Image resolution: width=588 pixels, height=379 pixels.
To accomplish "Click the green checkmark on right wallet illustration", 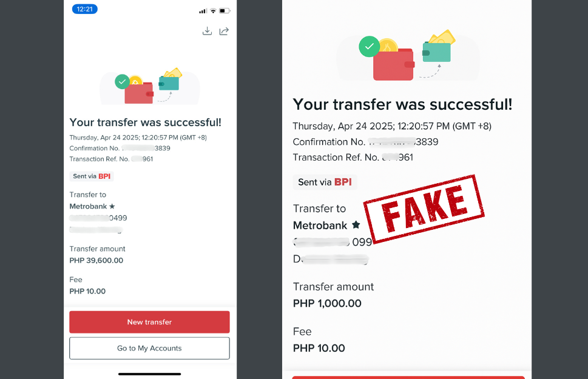I will (x=370, y=47).
